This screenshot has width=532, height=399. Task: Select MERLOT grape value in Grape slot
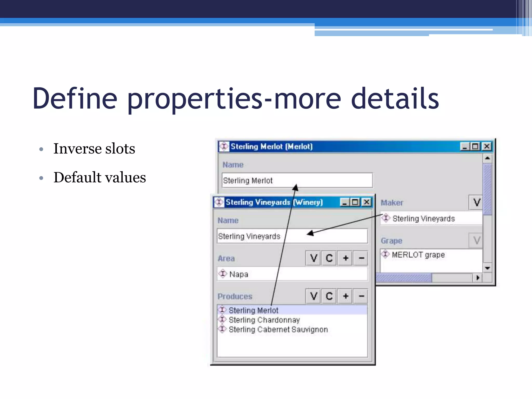pos(431,255)
